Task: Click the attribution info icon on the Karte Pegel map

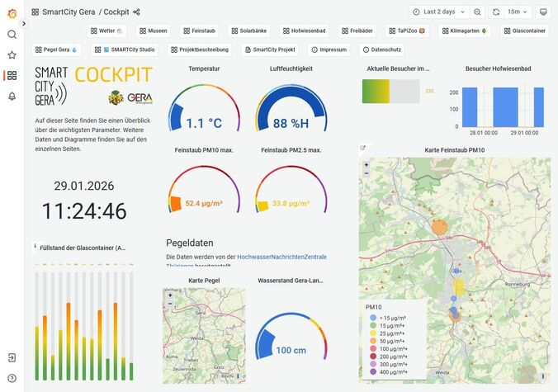Action: (238, 375)
